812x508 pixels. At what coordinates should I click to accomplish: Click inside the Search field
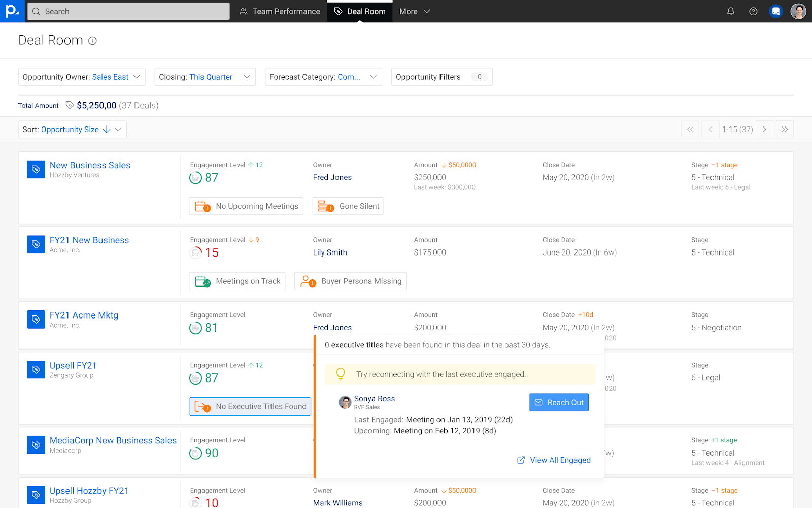128,11
